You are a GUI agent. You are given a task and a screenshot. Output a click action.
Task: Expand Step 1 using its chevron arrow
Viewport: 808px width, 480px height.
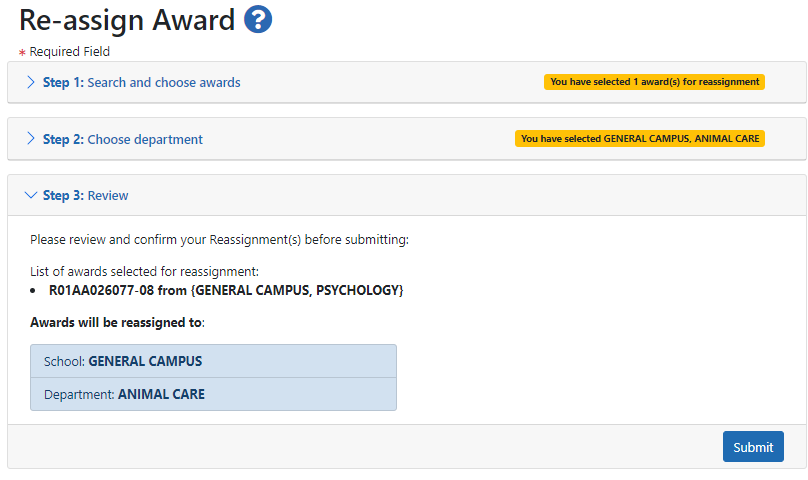(x=31, y=82)
